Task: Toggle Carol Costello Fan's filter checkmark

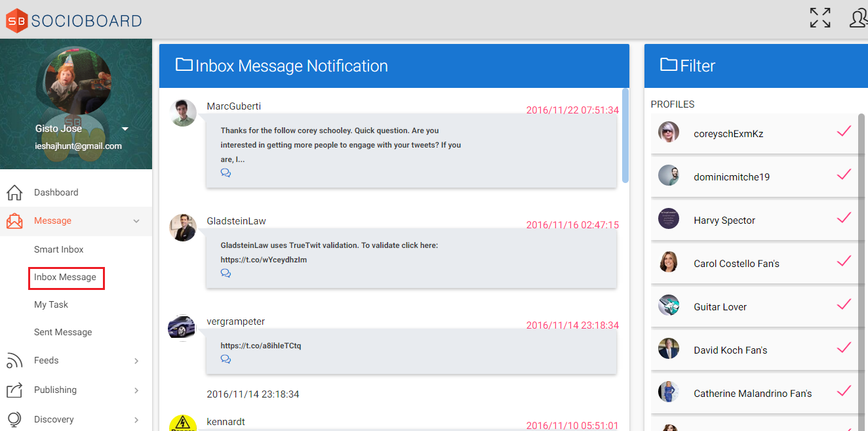Action: point(844,261)
